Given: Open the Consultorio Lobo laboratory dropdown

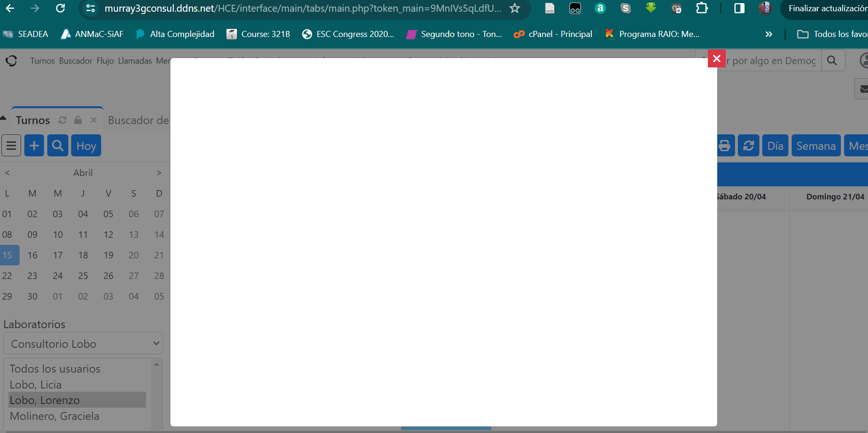Looking at the screenshot, I should 83,344.
